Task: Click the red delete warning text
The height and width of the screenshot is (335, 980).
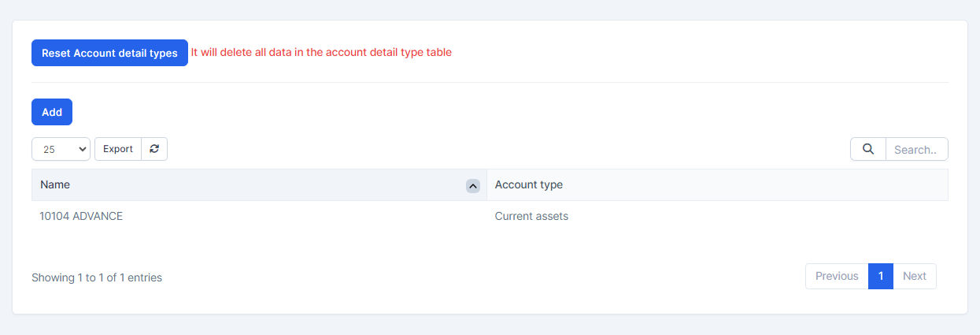Action: tap(321, 52)
